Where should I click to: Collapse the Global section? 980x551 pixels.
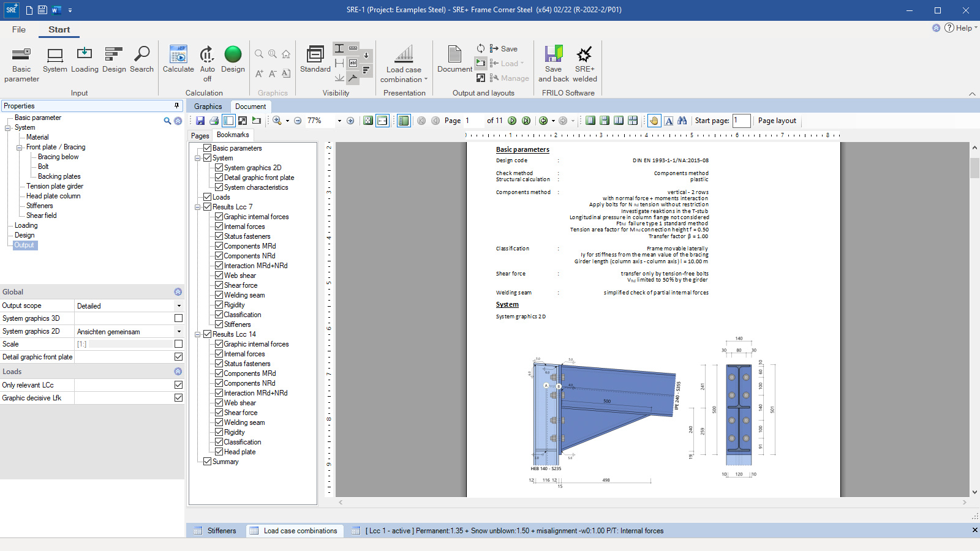pos(178,292)
